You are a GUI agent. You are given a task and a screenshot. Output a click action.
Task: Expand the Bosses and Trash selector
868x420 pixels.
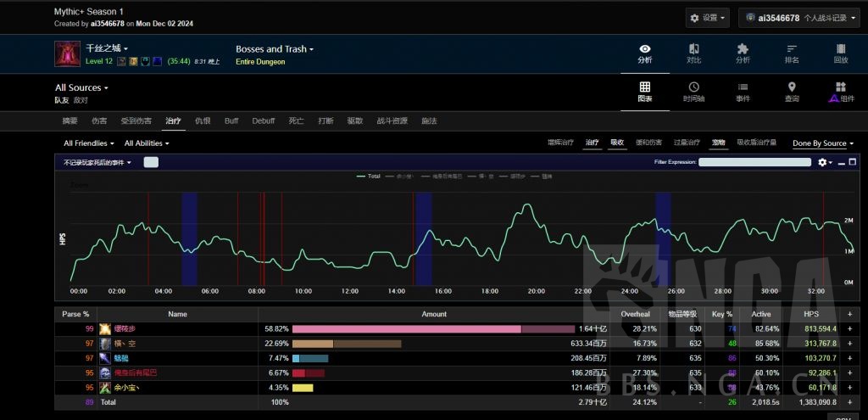[x=275, y=49]
